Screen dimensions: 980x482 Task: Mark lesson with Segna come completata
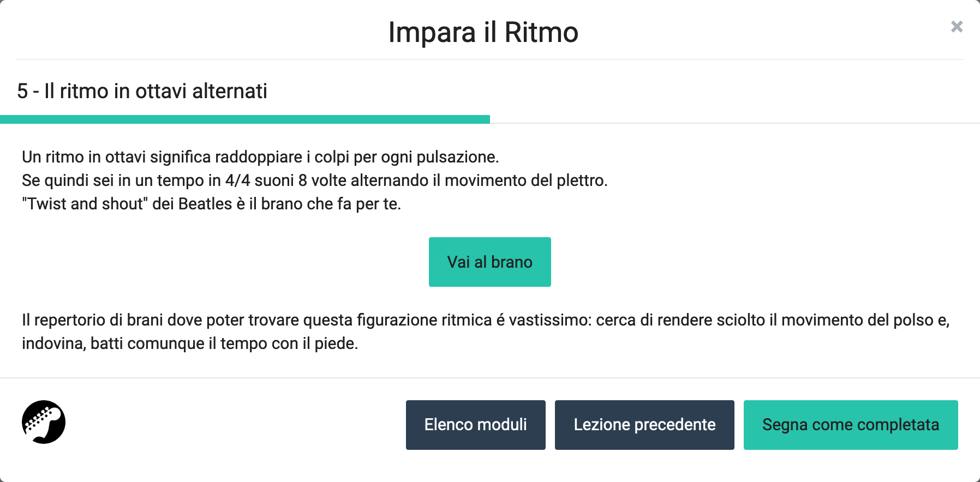click(850, 425)
